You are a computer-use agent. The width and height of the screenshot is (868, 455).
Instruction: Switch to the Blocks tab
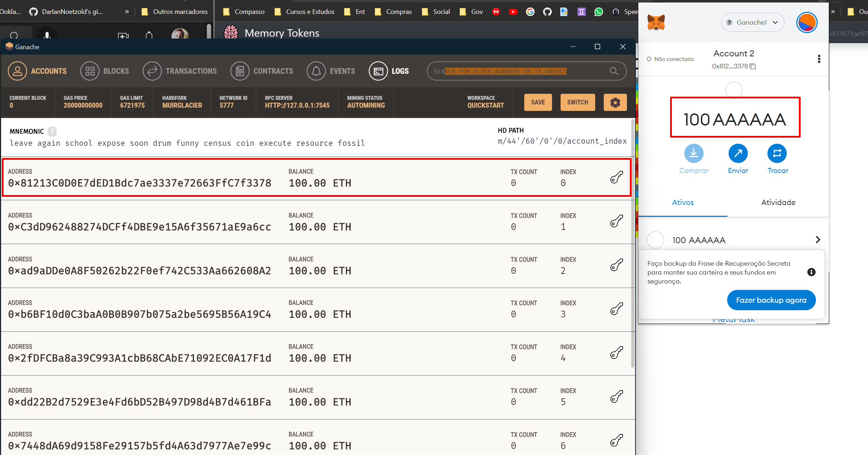click(x=105, y=71)
